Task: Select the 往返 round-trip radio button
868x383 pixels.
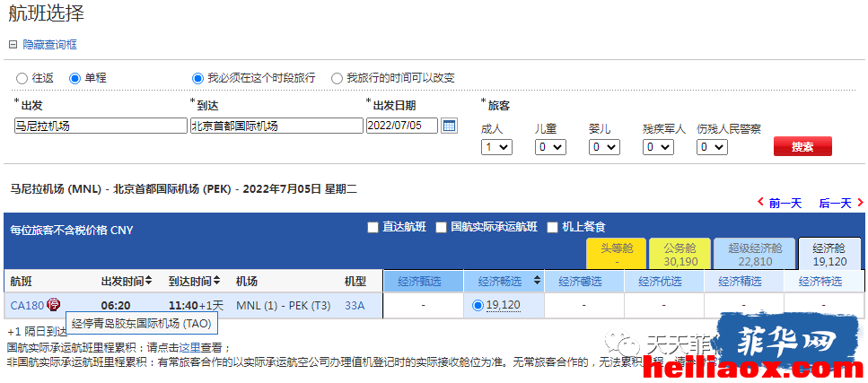Action: click(x=22, y=79)
